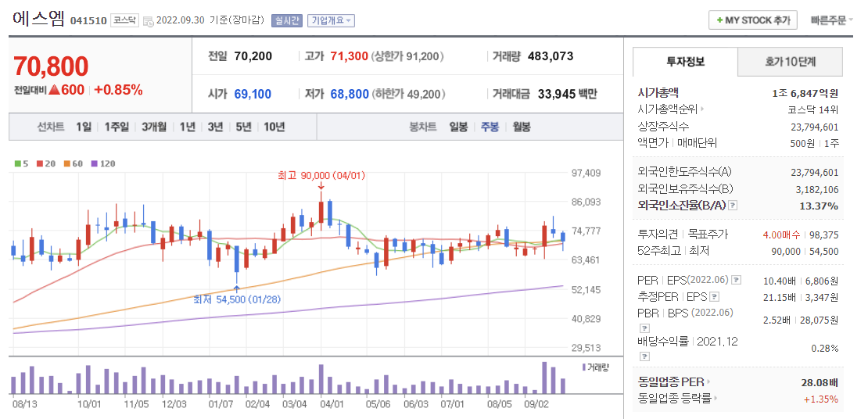The height and width of the screenshot is (419, 868).
Task: Click the 동일업종 PER value 28.08배
Action: [x=820, y=382]
